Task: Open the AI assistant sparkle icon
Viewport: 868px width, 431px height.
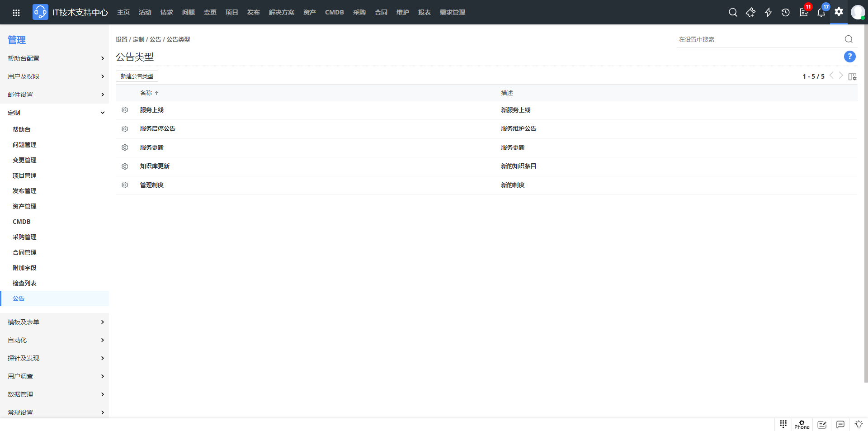Action: coord(750,12)
